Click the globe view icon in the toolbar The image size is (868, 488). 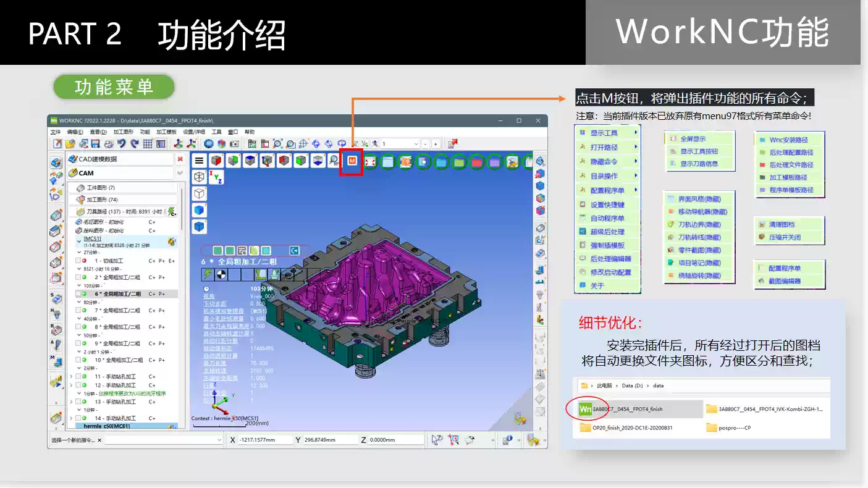[x=209, y=144]
